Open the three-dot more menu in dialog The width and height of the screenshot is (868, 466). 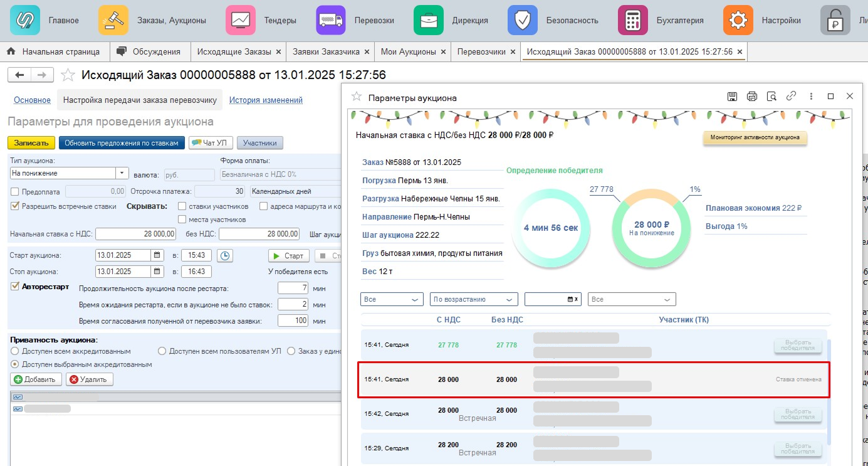tap(811, 97)
